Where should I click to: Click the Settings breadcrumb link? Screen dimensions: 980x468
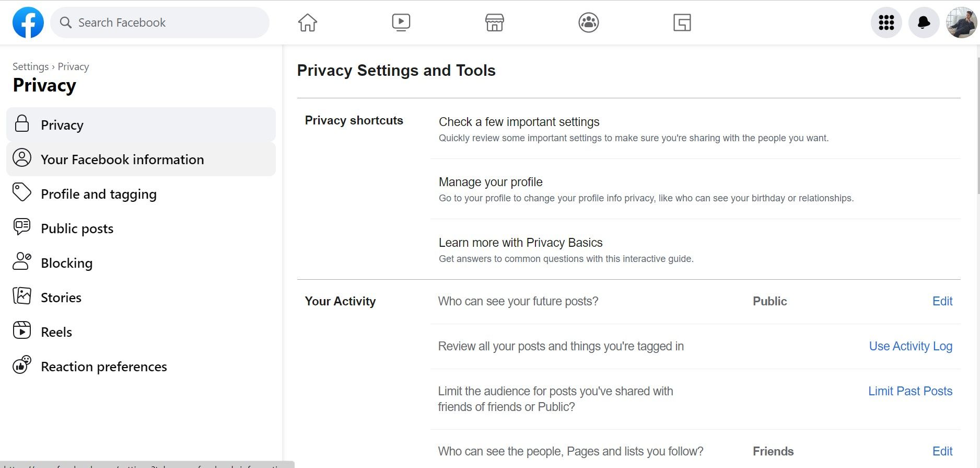pos(30,66)
